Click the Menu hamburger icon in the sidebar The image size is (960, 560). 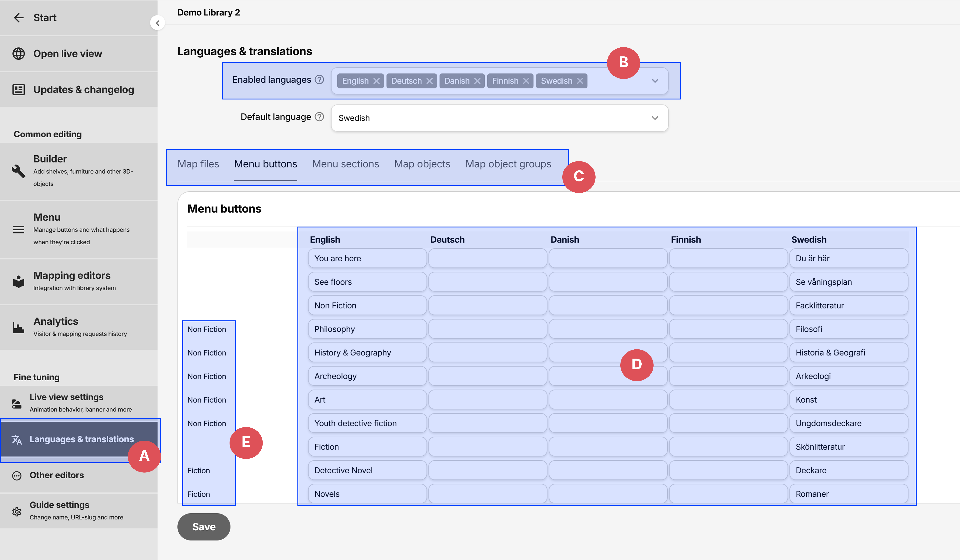pyautogui.click(x=19, y=229)
